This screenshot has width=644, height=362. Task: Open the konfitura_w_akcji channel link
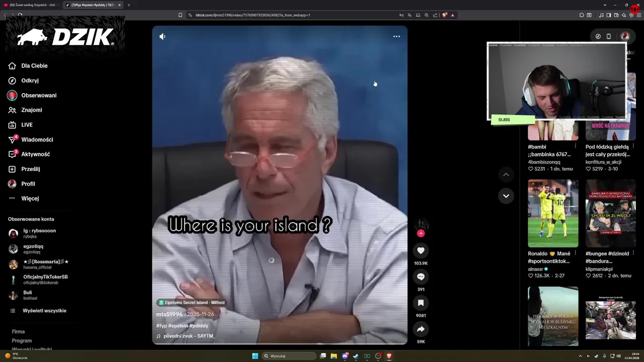click(603, 162)
